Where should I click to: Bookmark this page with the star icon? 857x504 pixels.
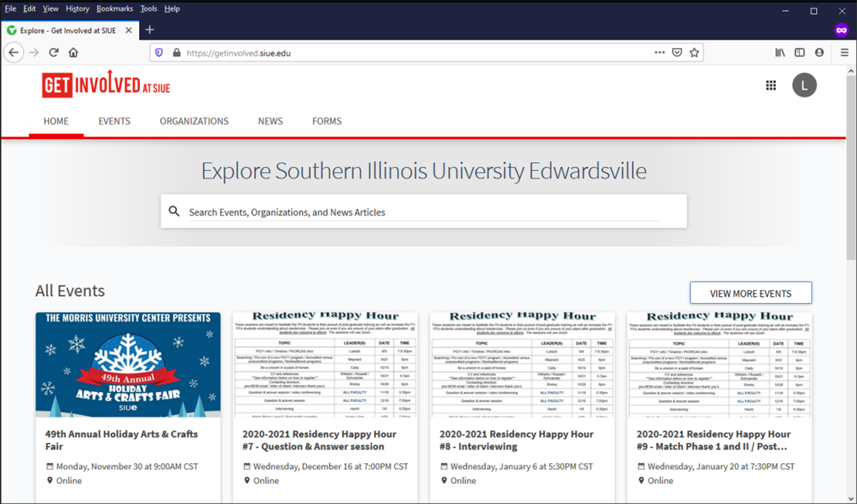tap(694, 52)
